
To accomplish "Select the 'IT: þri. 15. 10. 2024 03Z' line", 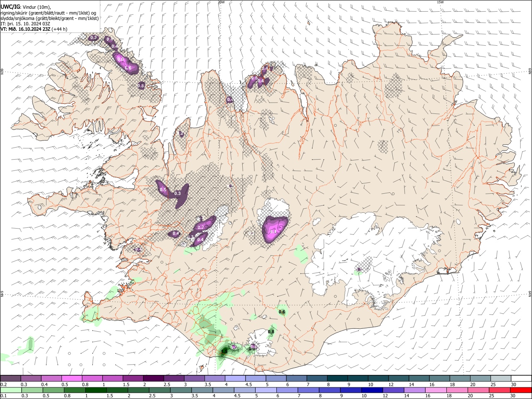I will pyautogui.click(x=25, y=24).
